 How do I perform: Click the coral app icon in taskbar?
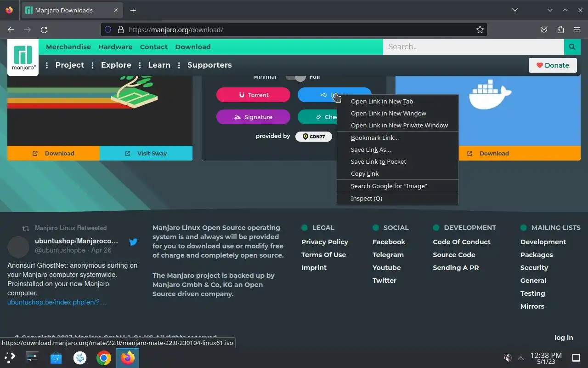80,357
